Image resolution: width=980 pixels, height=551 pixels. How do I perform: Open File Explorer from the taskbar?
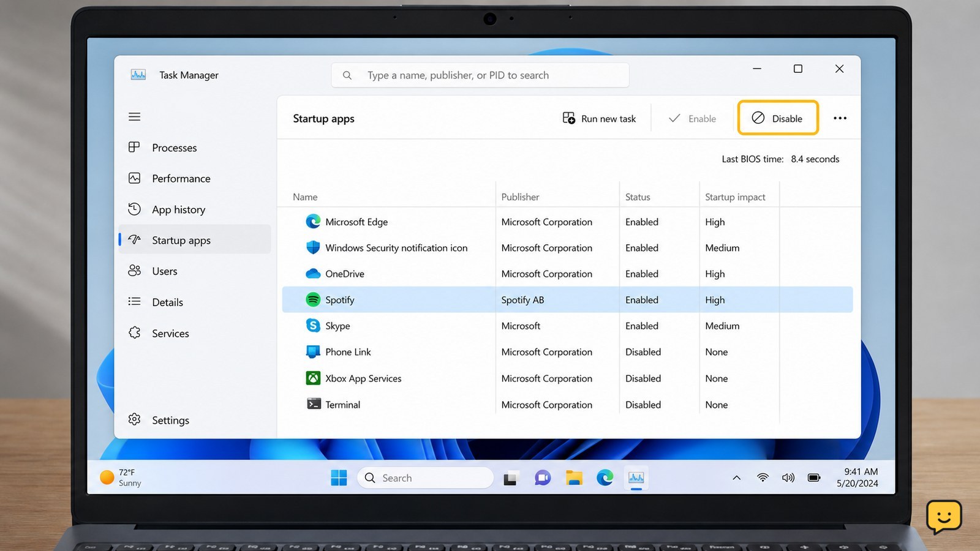point(574,478)
